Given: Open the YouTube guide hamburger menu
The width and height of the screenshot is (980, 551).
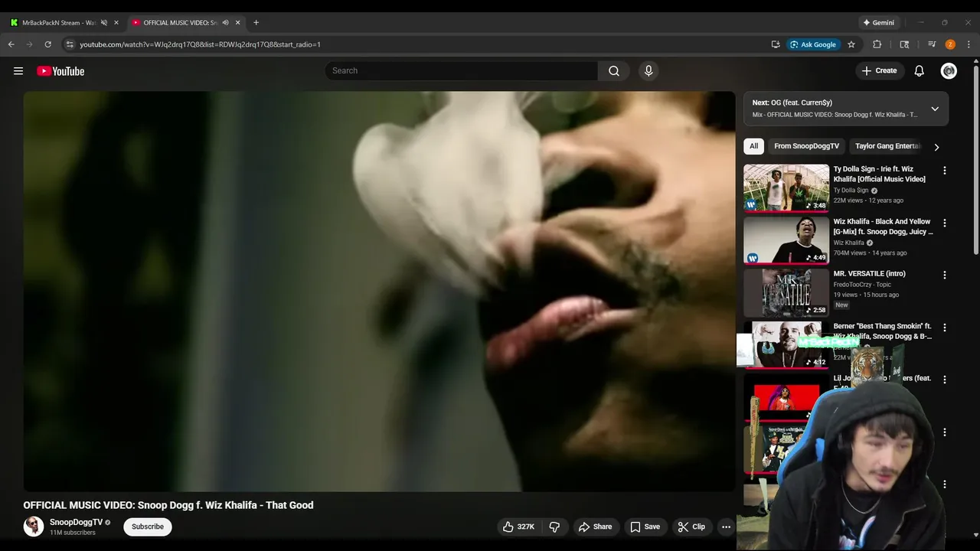Looking at the screenshot, I should 18,71.
